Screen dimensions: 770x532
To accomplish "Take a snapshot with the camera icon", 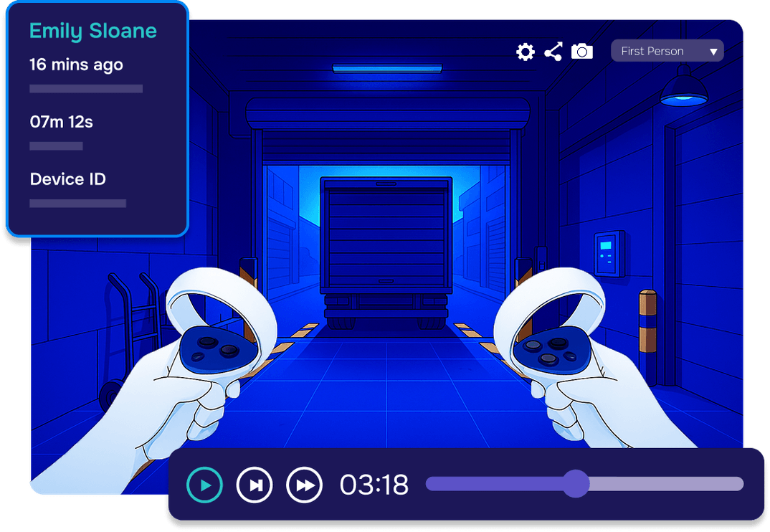I will (x=582, y=52).
